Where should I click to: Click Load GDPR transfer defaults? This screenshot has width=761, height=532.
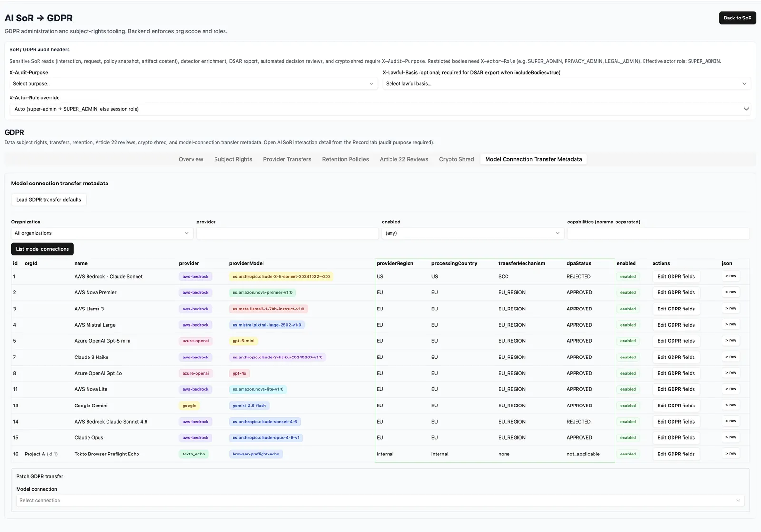point(49,200)
